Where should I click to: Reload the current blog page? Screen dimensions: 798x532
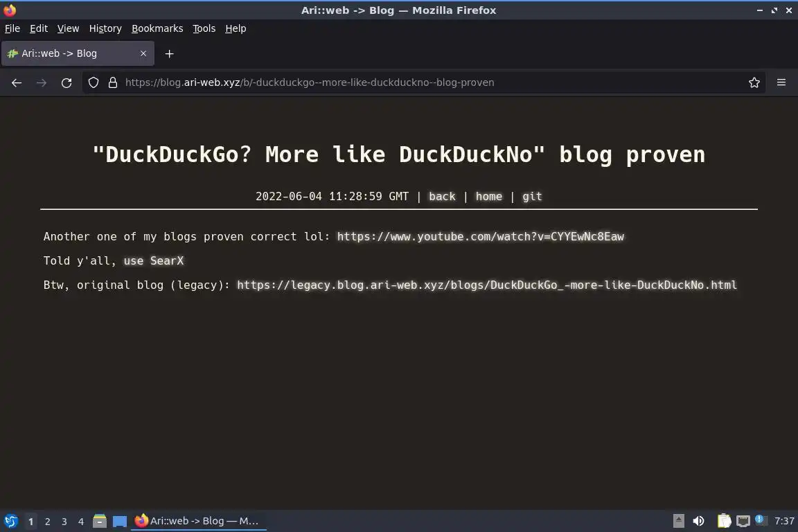(x=66, y=82)
